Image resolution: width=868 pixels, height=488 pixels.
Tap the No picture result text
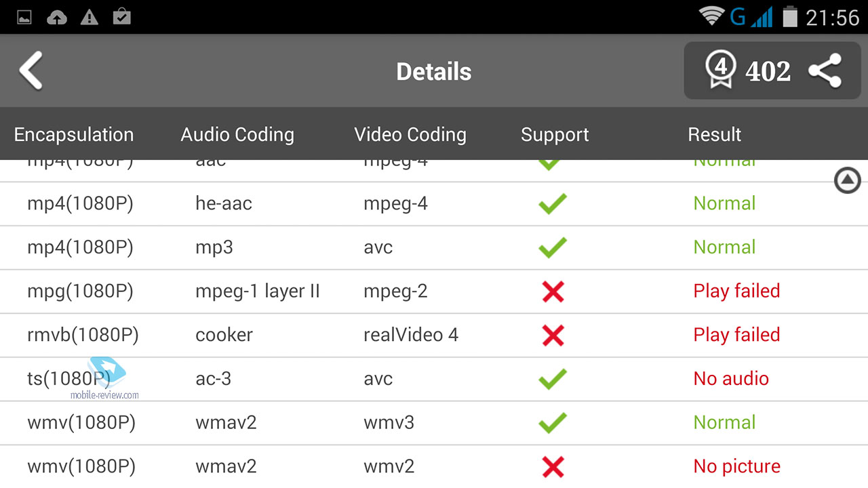pos(736,466)
